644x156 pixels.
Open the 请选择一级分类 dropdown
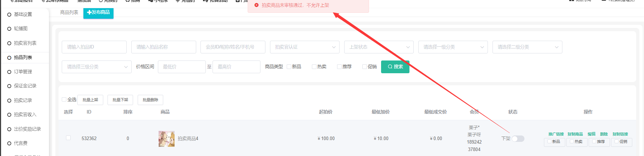tap(453, 47)
